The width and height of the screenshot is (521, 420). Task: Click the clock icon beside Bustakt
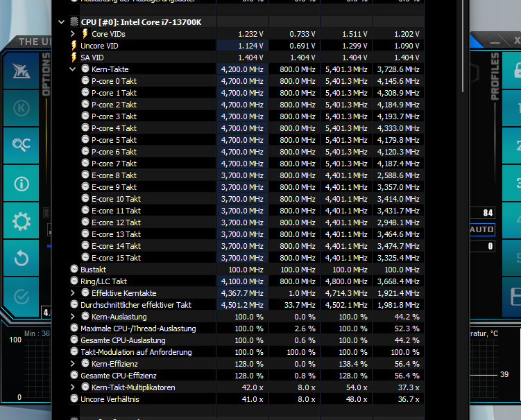pyautogui.click(x=74, y=270)
